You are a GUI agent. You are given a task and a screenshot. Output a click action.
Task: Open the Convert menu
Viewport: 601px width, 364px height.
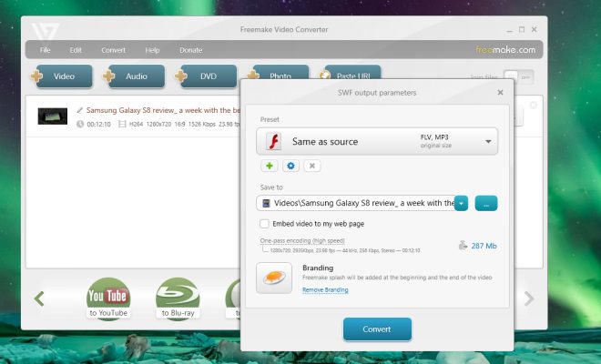pyautogui.click(x=114, y=50)
